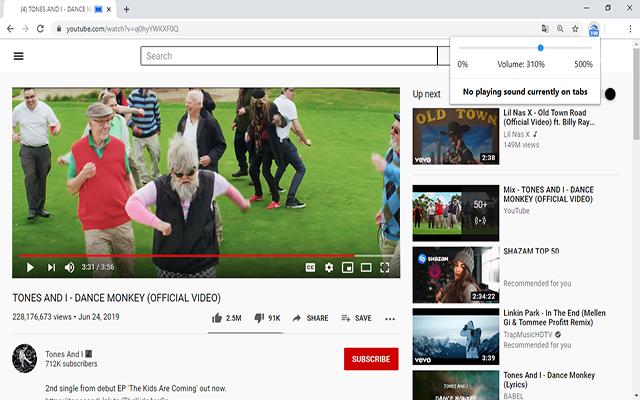The height and width of the screenshot is (400, 640).
Task: Open the YouTube hamburger guide menu
Action: pyautogui.click(x=18, y=56)
